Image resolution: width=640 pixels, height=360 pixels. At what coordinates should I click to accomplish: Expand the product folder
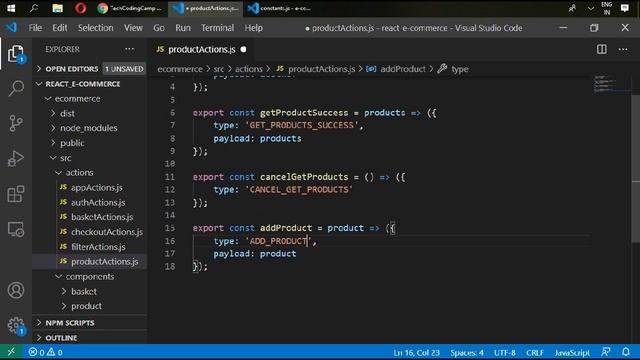click(x=89, y=306)
